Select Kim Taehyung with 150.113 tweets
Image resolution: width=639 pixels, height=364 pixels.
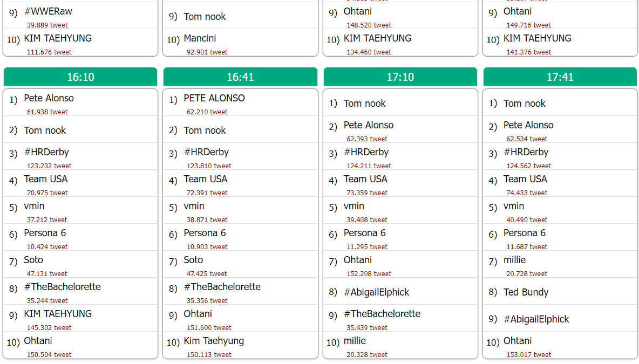[214, 341]
